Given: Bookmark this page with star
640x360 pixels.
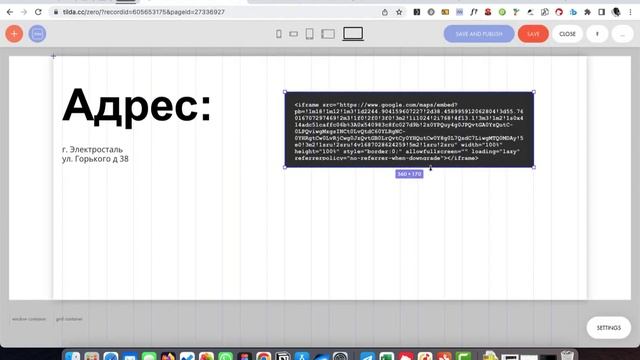Looking at the screenshot, I should click(x=399, y=12).
